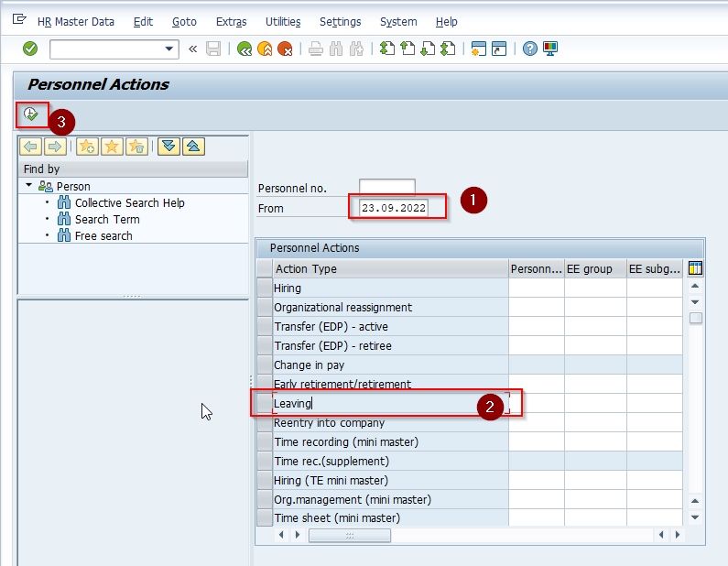Select Free search in tree

103,236
